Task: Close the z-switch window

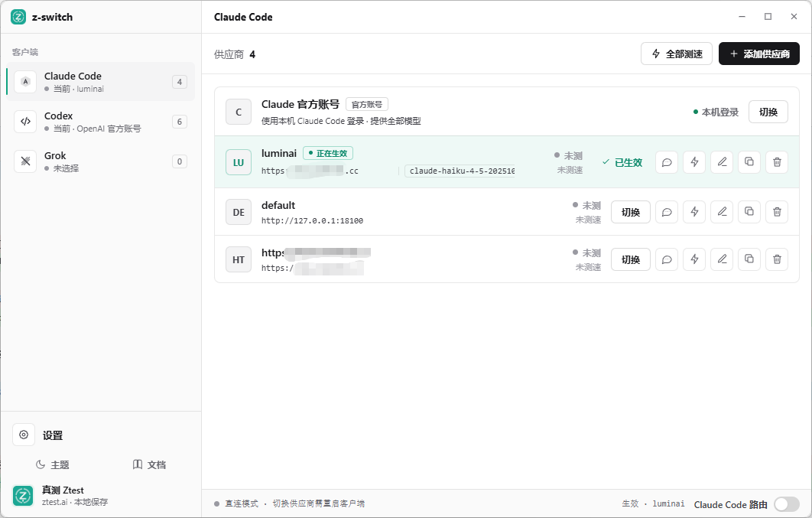Action: [x=794, y=17]
